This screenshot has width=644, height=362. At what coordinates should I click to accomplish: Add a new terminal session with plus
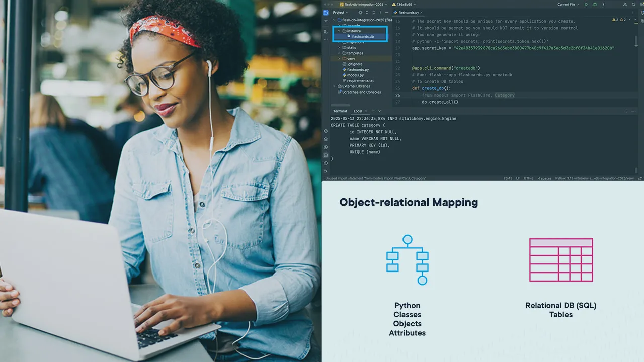[x=373, y=111]
